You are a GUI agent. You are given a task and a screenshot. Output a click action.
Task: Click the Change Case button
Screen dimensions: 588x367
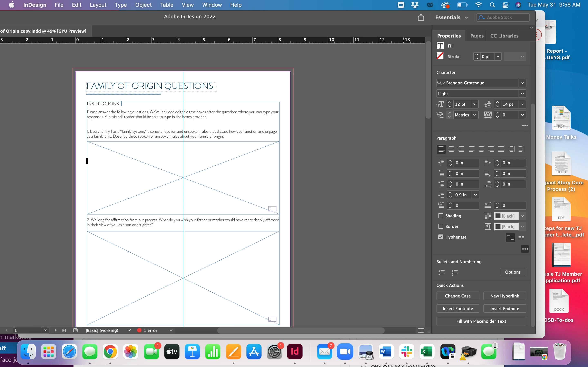click(x=458, y=296)
